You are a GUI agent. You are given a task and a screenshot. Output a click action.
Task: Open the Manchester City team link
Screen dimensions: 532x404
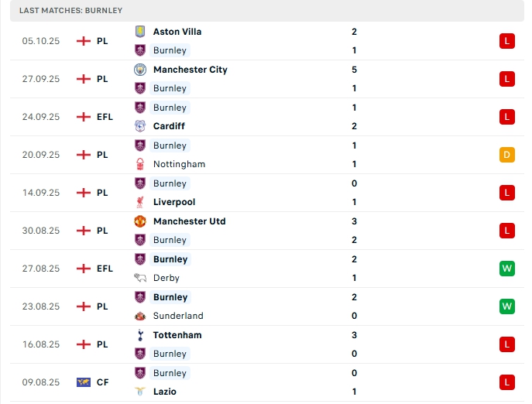(190, 70)
